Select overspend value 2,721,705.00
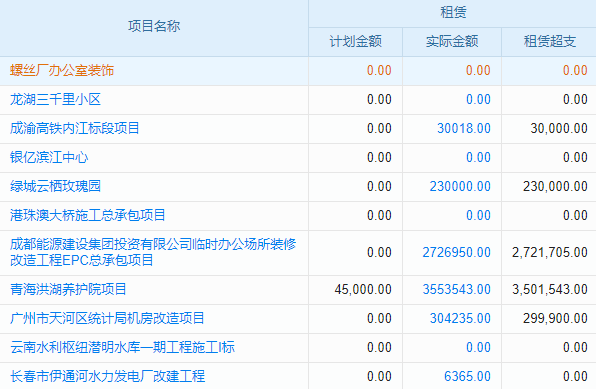The height and width of the screenshot is (389, 596). [550, 252]
